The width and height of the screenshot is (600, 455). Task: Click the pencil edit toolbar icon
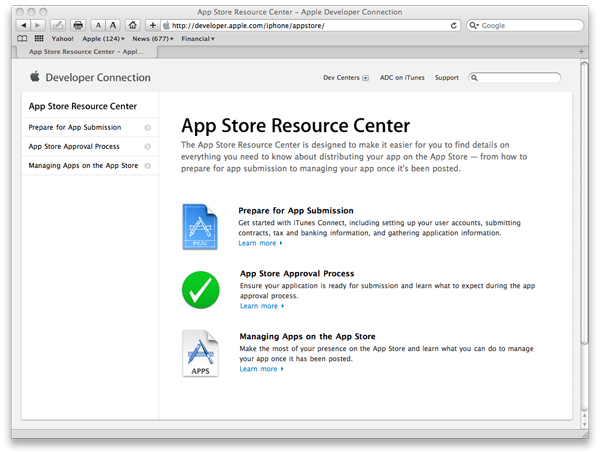click(x=58, y=25)
